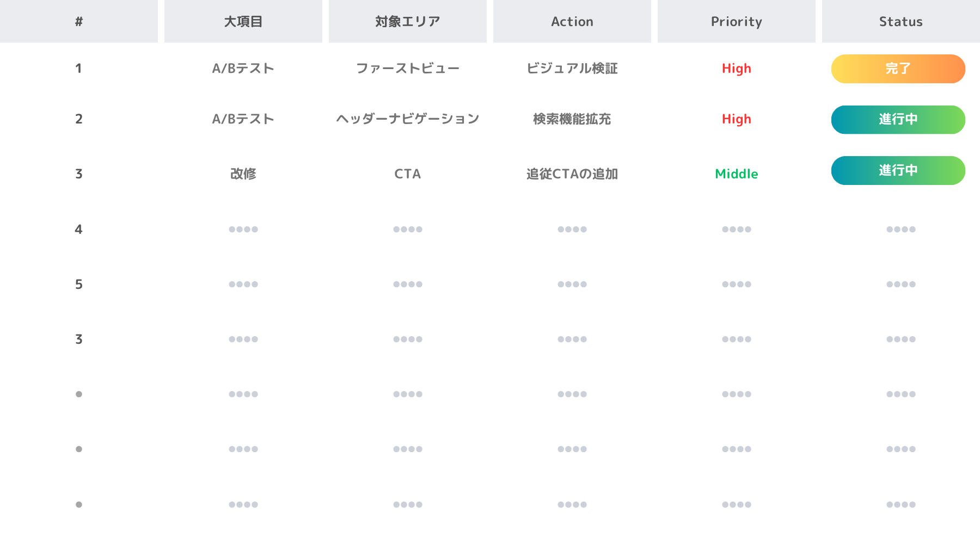This screenshot has height=544, width=980.
Task: Click the 追従CTAの追加 action cell
Action: (x=572, y=174)
